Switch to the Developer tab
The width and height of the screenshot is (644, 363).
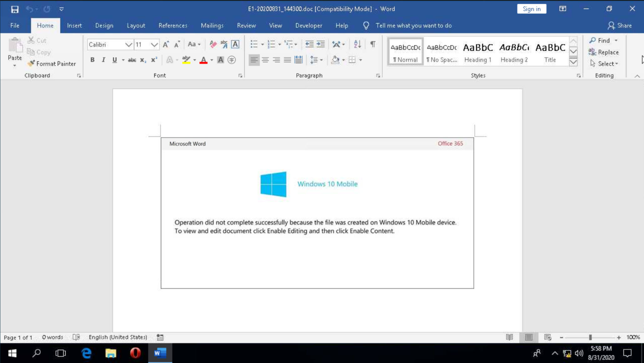click(308, 26)
